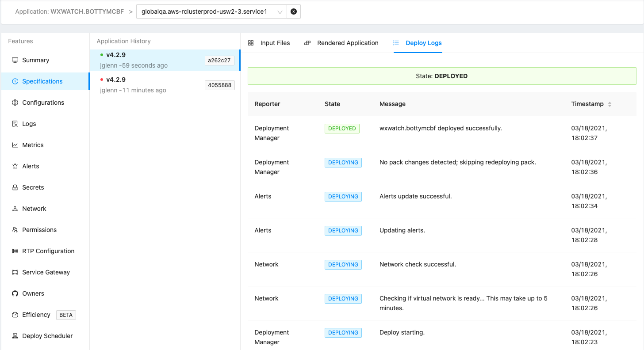Screen dimensions: 644x350
Task: Click the Metrics chart icon
Action: (x=15, y=145)
